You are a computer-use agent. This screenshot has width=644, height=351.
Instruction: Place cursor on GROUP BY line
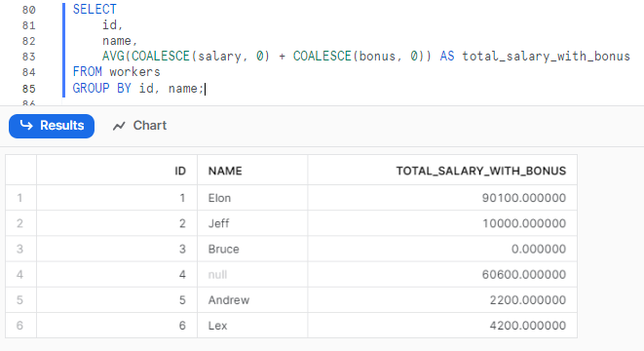point(138,89)
